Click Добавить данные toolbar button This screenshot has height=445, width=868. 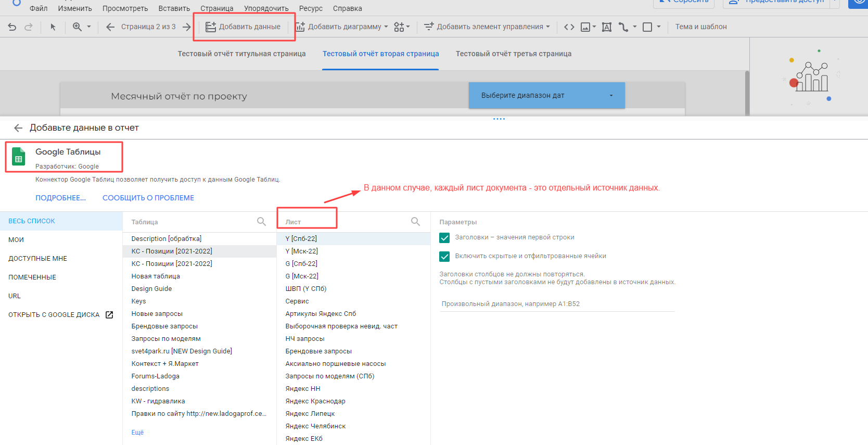click(243, 27)
